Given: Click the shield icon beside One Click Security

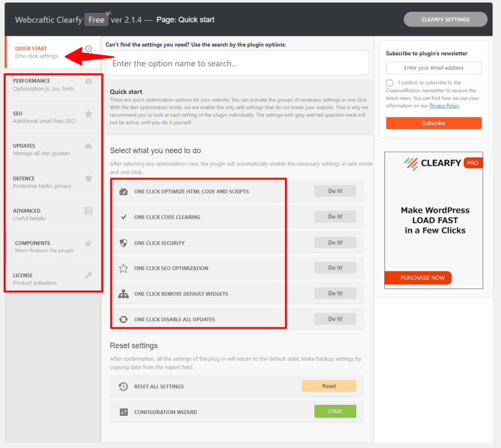Looking at the screenshot, I should [x=123, y=242].
